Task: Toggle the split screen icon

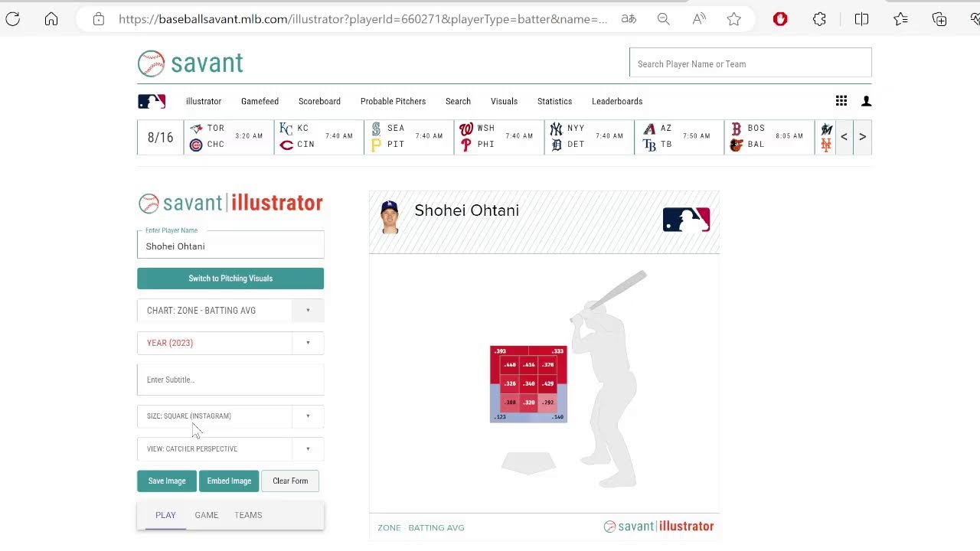Action: click(x=861, y=19)
